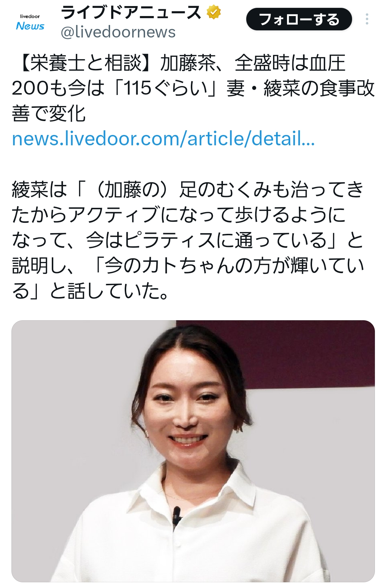Tap the line starting たからアクティブに
Screen dimensions: 386x588
click(x=179, y=215)
